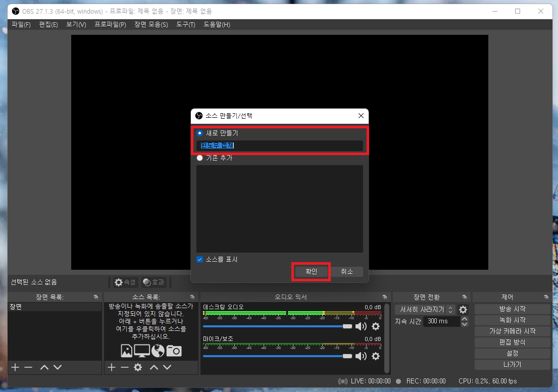Open source 효과 filters button

[154, 282]
